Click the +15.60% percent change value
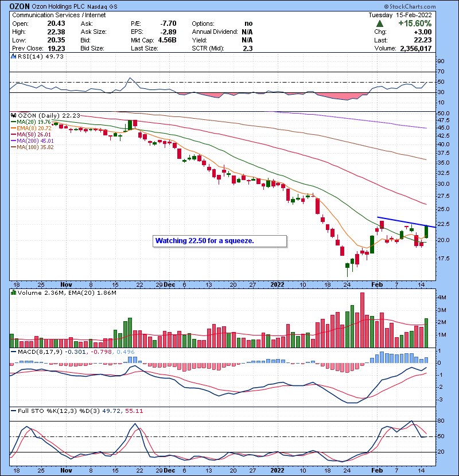 pos(415,24)
